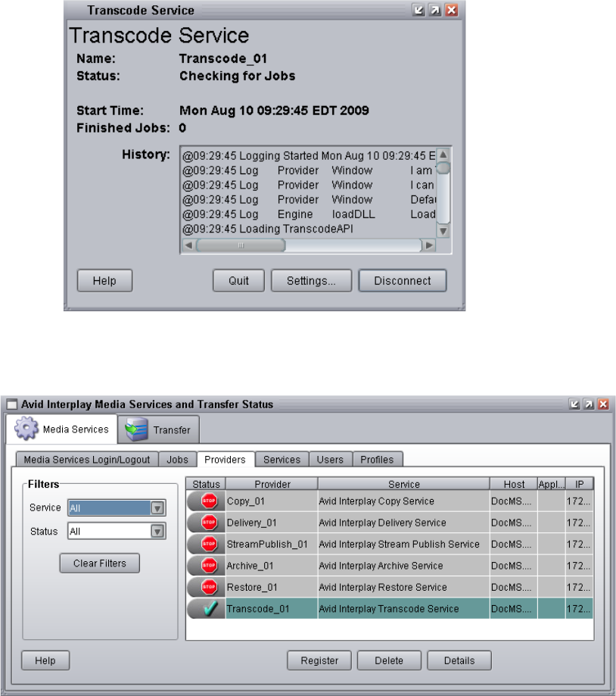
Task: Click Help in Transcode Service window
Action: coord(104,280)
